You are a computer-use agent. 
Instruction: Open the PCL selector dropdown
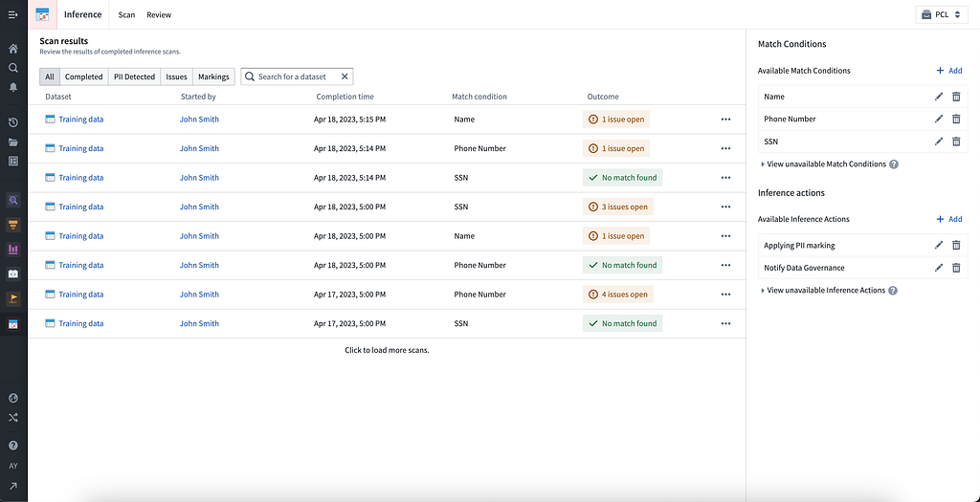[x=942, y=14]
